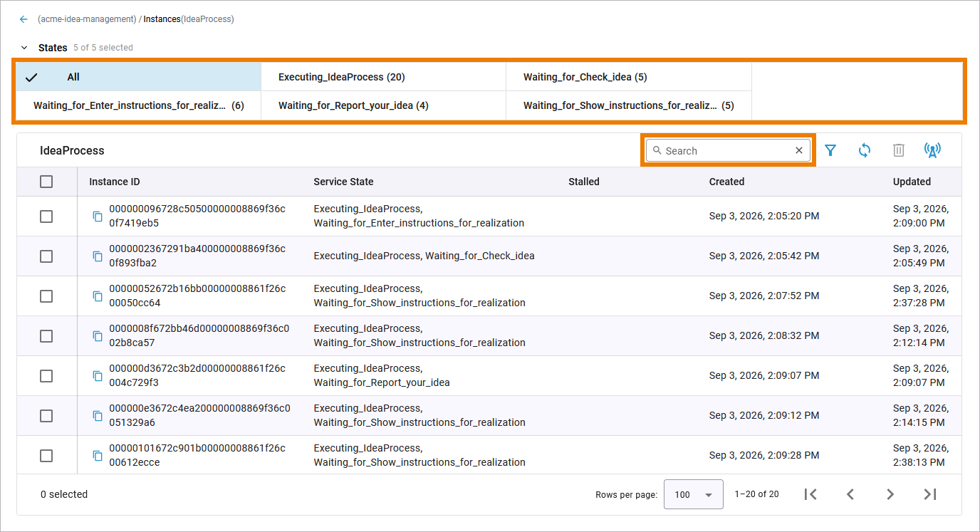Screen dimensions: 980x532
Task: Copy instance ID 000000d3672c3b2d
Action: pyautogui.click(x=98, y=375)
